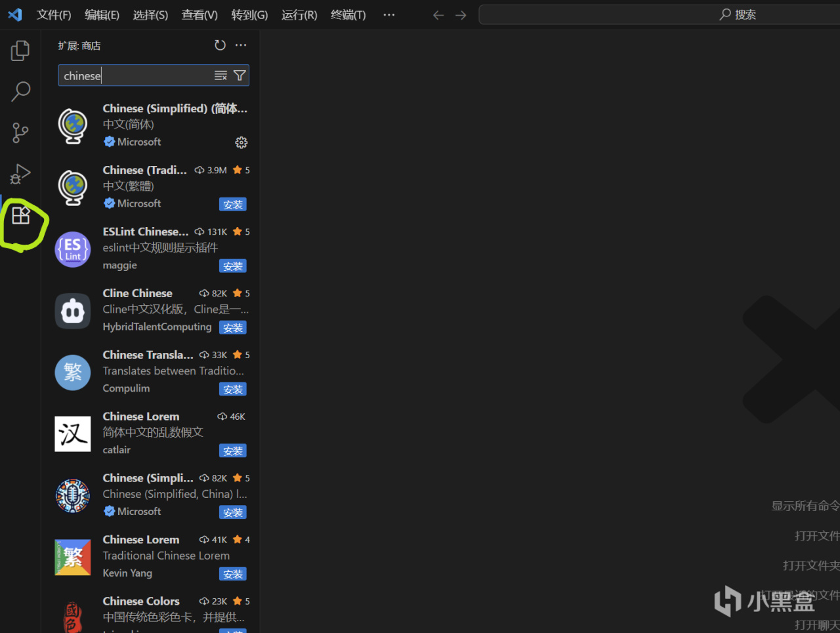Click the 打开文件 shortcut hint

point(817,536)
